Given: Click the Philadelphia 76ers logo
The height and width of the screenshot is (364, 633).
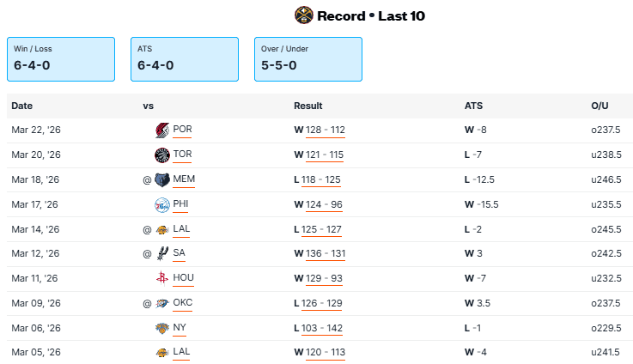Looking at the screenshot, I should coord(162,205).
